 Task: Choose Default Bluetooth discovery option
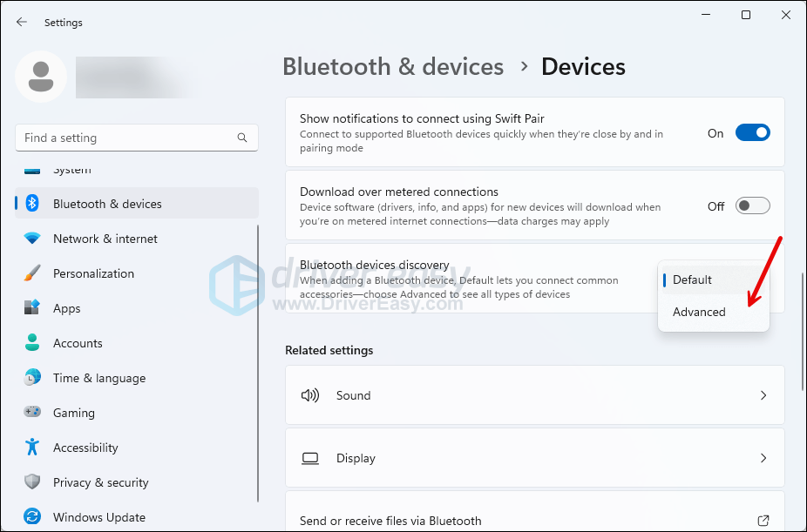pyautogui.click(x=692, y=279)
